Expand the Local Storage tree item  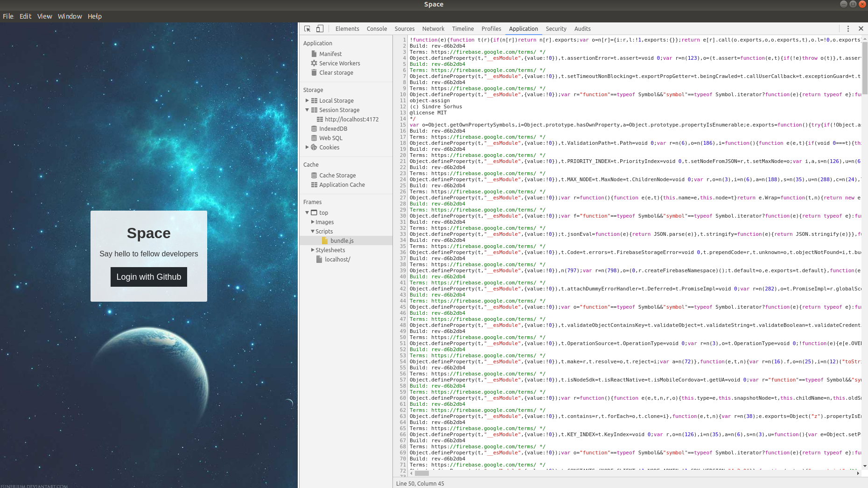pyautogui.click(x=307, y=100)
